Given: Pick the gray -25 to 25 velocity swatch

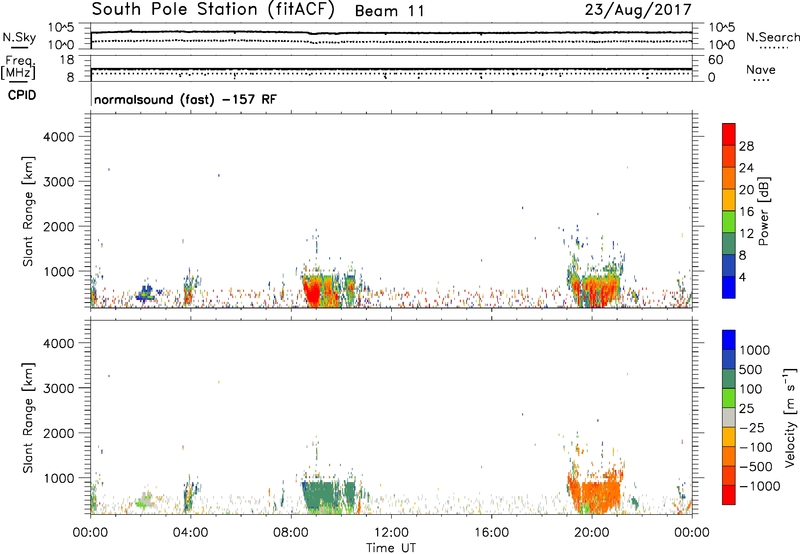Looking at the screenshot, I should pyautogui.click(x=729, y=417).
